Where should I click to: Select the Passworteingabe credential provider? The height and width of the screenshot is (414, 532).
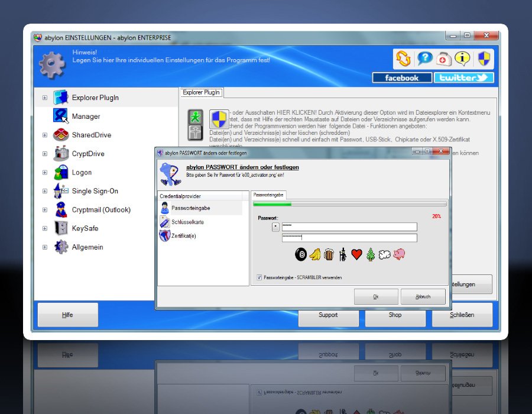click(x=200, y=208)
